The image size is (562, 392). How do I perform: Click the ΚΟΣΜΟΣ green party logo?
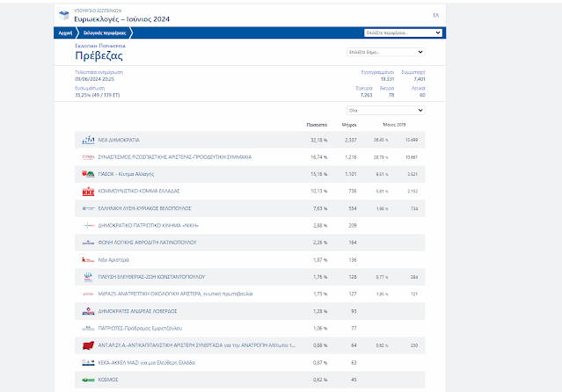[x=88, y=380]
